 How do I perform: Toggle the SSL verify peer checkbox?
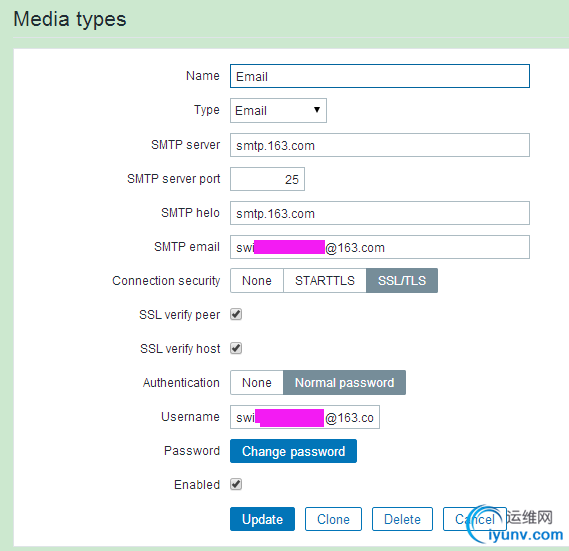(236, 314)
